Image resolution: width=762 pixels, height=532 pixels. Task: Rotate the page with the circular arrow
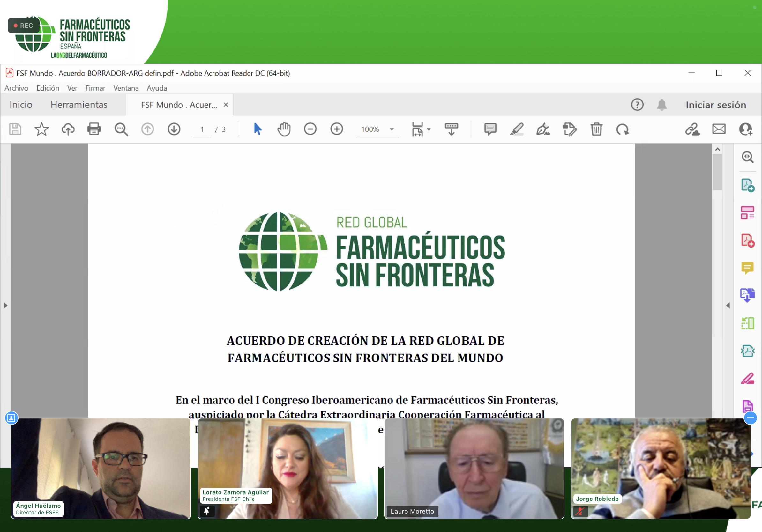coord(623,129)
